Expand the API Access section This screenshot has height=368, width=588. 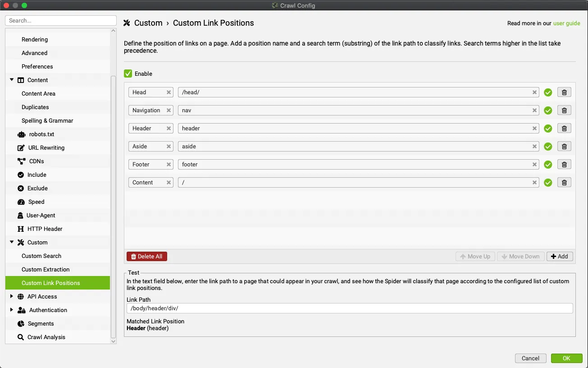(12, 296)
